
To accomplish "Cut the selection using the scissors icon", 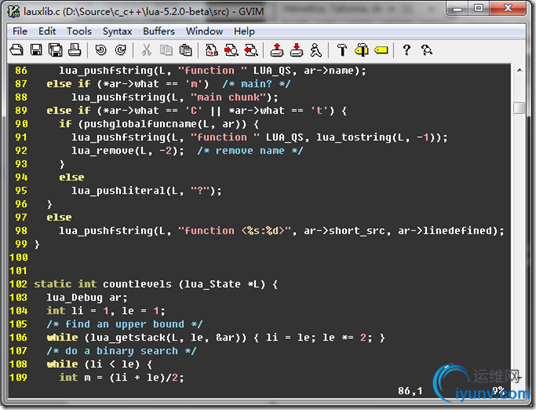I will (146, 50).
